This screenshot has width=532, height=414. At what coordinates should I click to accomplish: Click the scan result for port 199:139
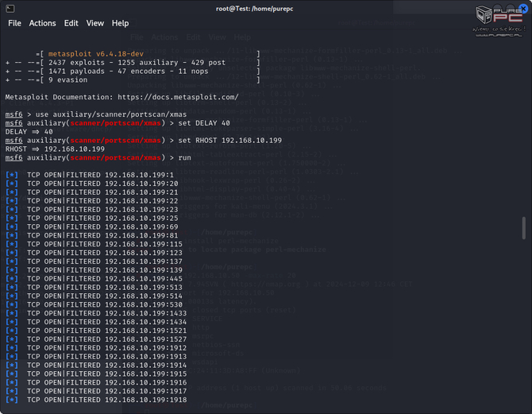pyautogui.click(x=94, y=270)
